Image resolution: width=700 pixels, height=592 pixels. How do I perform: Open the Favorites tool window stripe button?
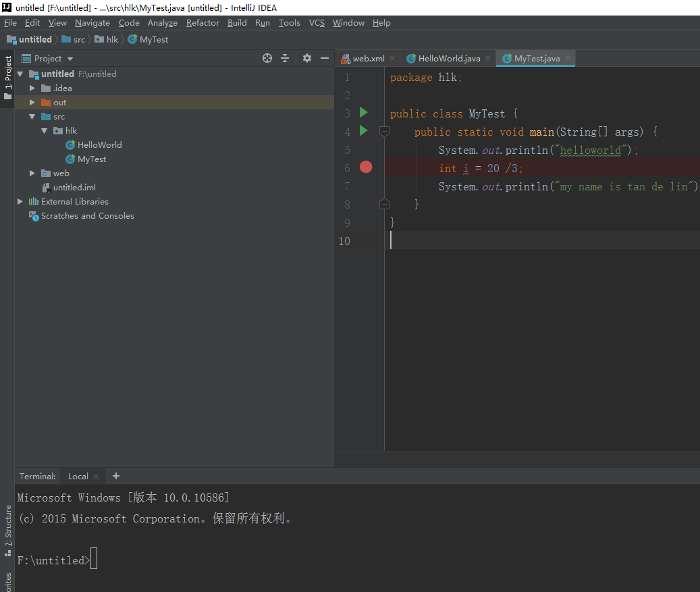[x=7, y=581]
